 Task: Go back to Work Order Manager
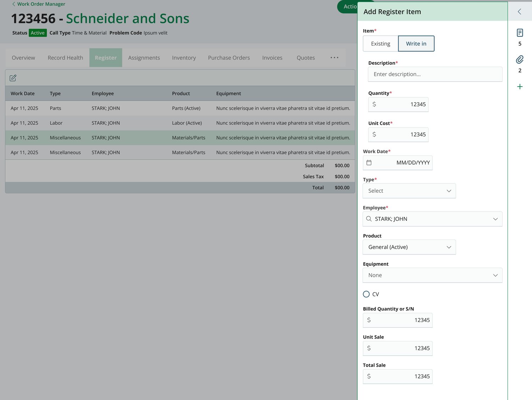coord(39,4)
